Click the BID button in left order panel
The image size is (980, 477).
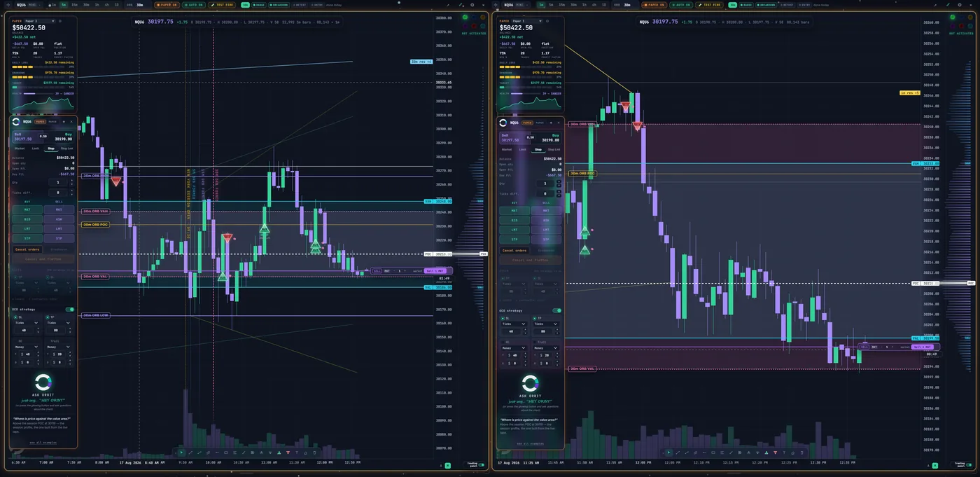pyautogui.click(x=27, y=219)
